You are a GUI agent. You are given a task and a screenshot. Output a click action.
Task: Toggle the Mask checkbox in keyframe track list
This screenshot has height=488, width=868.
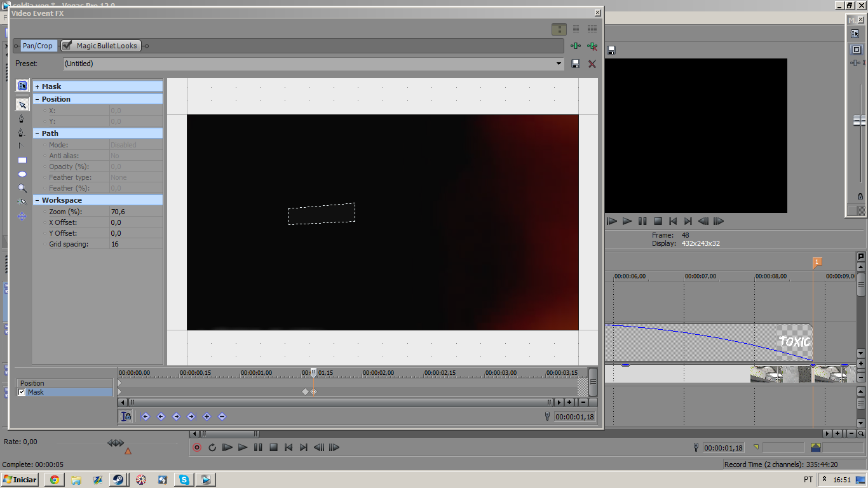[22, 392]
